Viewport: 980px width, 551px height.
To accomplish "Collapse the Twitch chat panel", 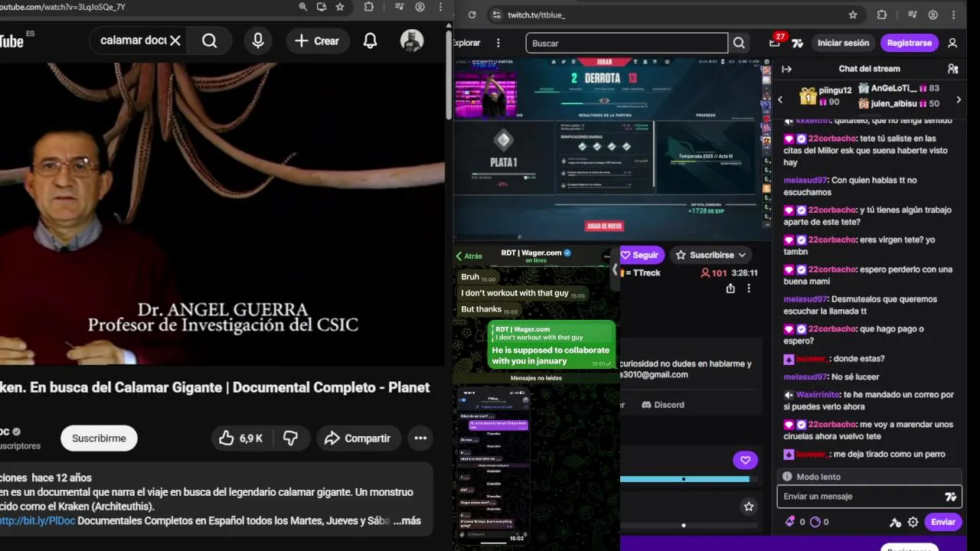I will point(786,69).
